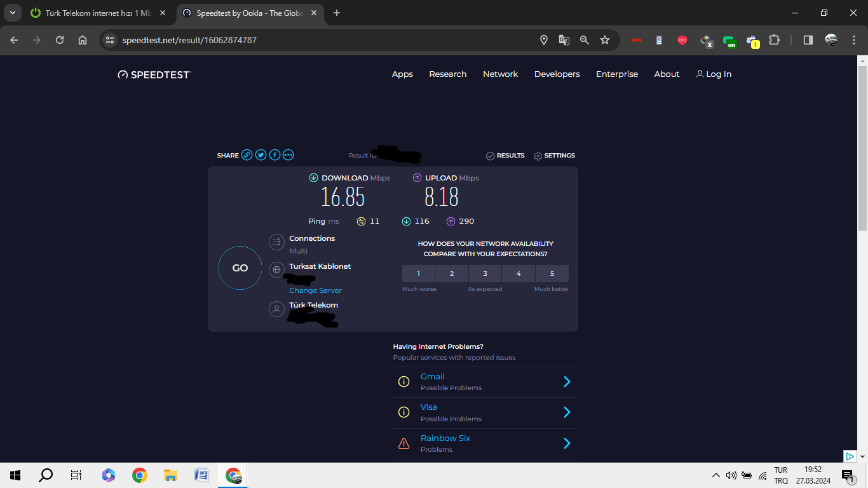Open Task View on the taskbar

[76, 475]
